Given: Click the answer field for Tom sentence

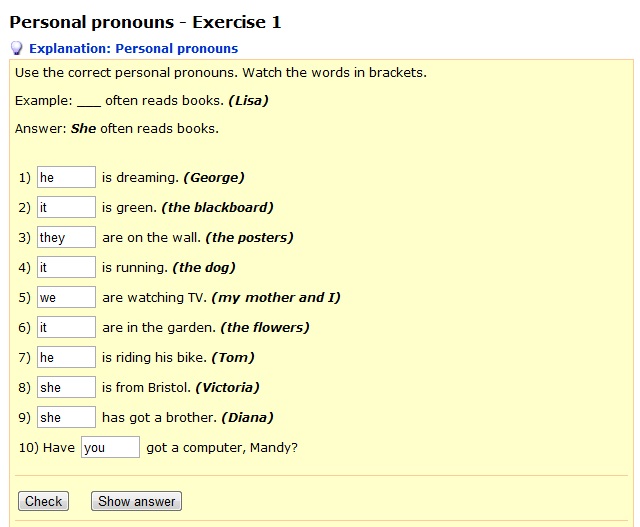Looking at the screenshot, I should coord(67,357).
